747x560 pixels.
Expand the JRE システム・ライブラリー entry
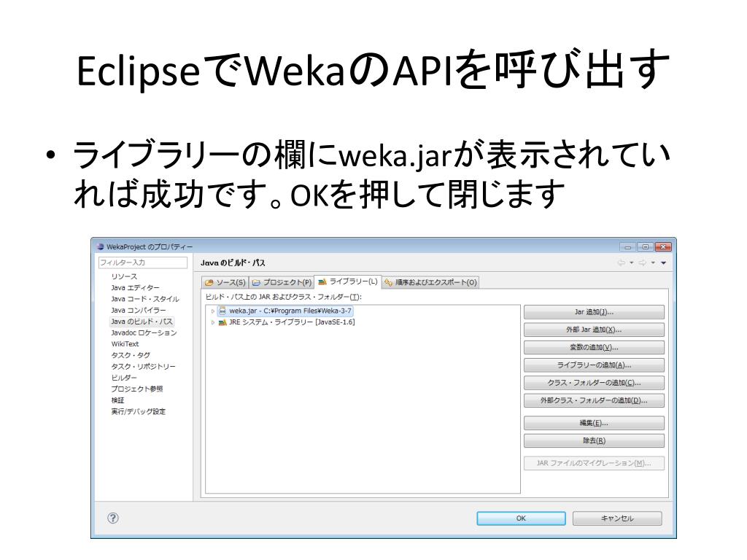coord(212,322)
